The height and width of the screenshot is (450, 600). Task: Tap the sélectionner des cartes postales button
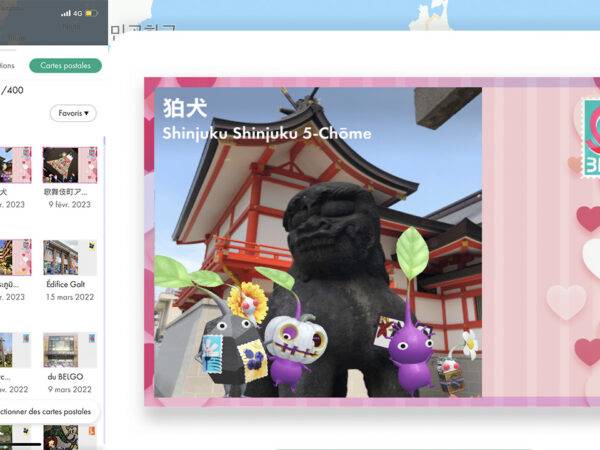(x=46, y=412)
